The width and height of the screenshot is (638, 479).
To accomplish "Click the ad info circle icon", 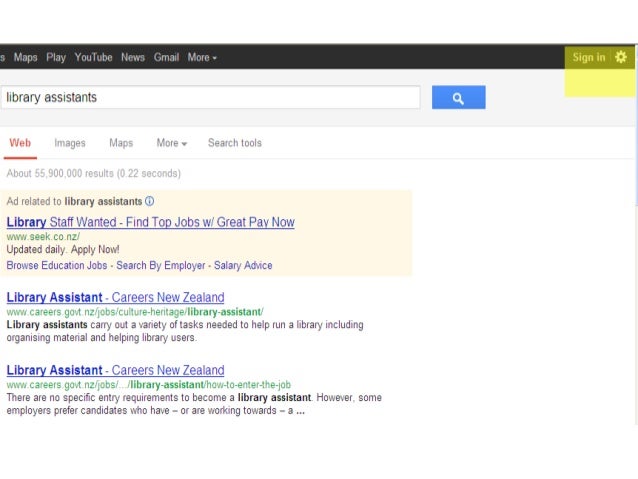I will tap(150, 201).
